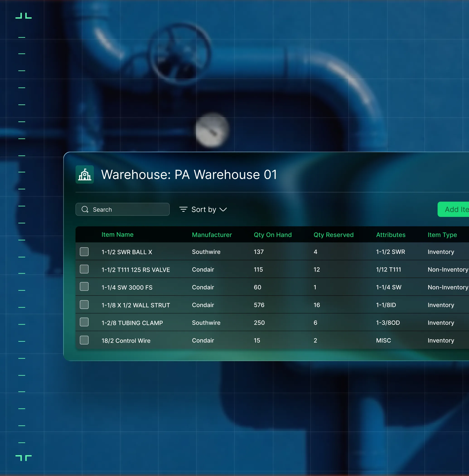Click Southwire in the TUBING CLAMP row
469x476 pixels.
click(206, 323)
